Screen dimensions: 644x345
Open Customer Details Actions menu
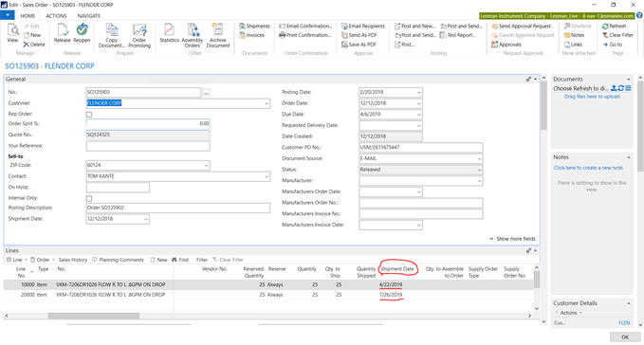coord(568,313)
